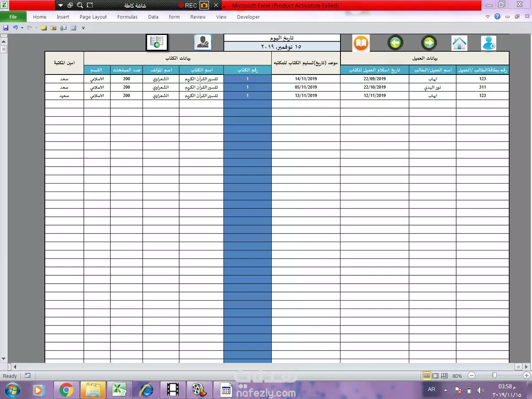
Task: Switch to Page Layout view in status bar
Action: pos(435,376)
